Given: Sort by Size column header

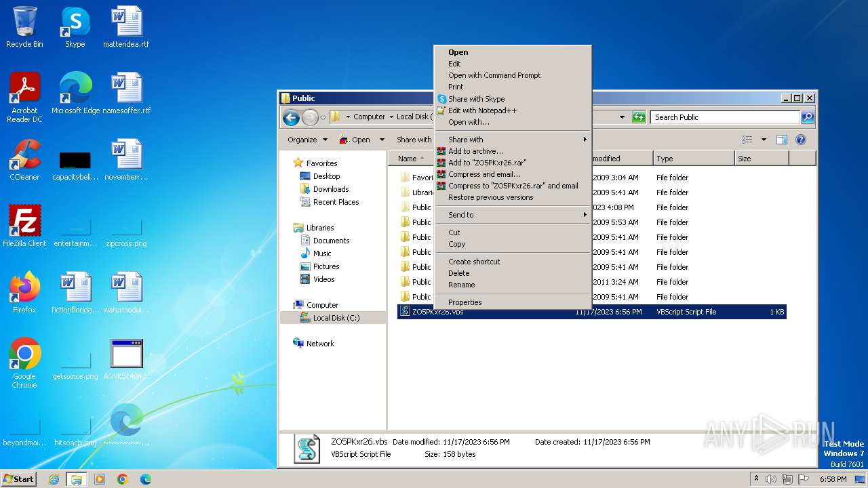Looking at the screenshot, I should click(762, 159).
